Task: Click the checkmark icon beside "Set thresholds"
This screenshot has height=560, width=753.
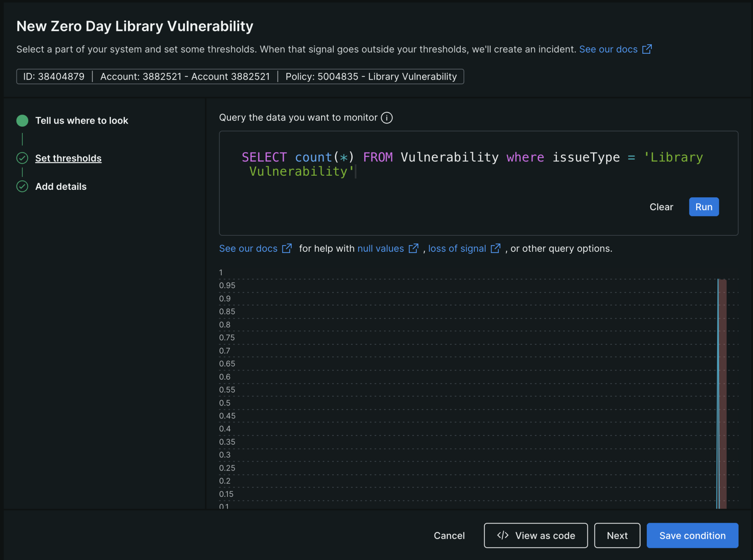Action: 22,158
